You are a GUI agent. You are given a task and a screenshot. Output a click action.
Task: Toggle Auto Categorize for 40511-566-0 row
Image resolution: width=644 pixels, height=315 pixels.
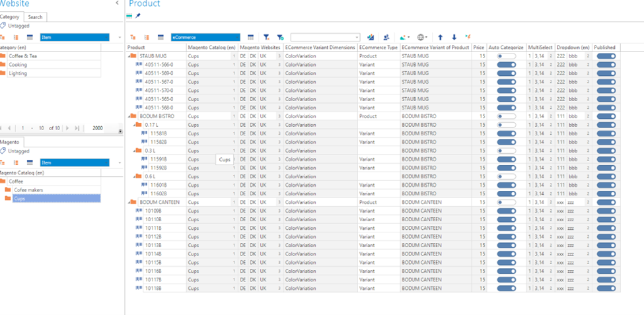506,65
